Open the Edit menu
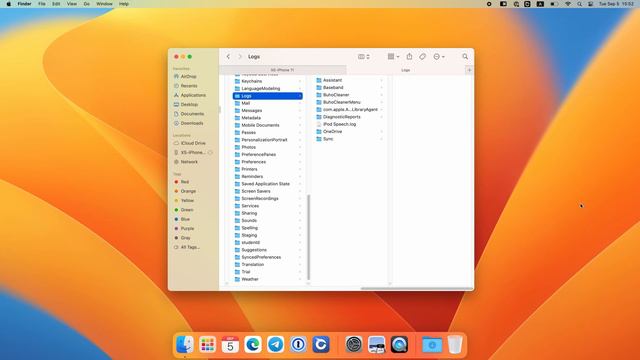Image resolution: width=640 pixels, height=360 pixels. [x=56, y=4]
